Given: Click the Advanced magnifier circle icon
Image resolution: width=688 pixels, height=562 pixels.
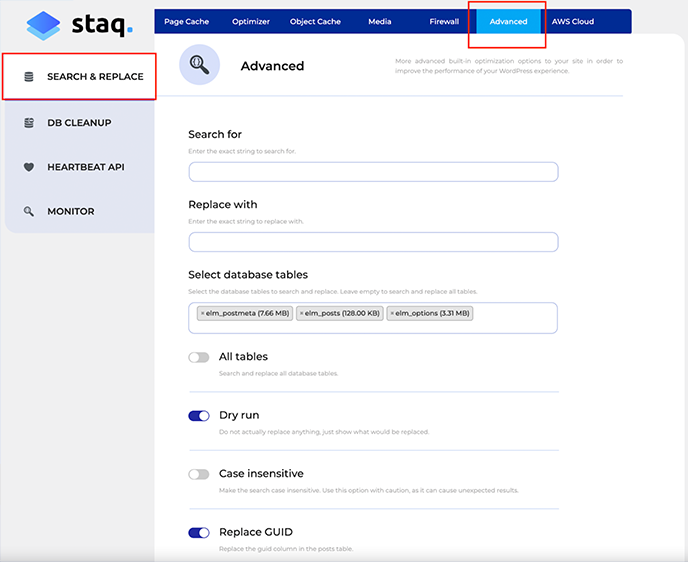Looking at the screenshot, I should click(200, 65).
